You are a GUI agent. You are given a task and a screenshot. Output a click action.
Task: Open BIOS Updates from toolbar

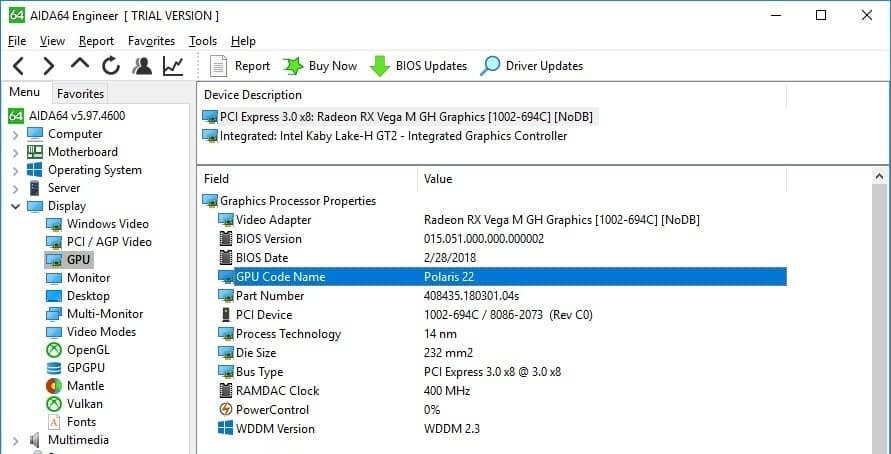tap(418, 66)
